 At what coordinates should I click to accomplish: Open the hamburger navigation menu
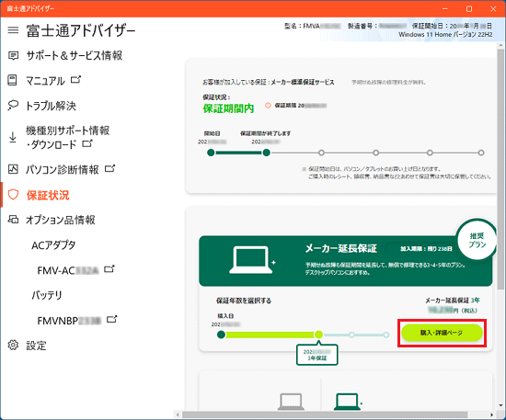coord(13,30)
